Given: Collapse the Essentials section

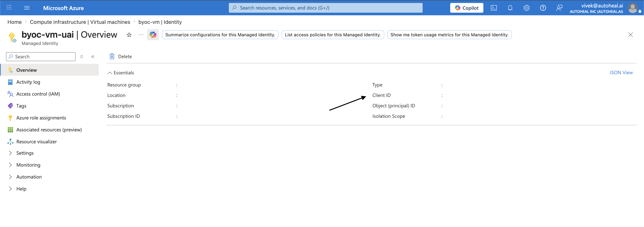Looking at the screenshot, I should 121,73.
